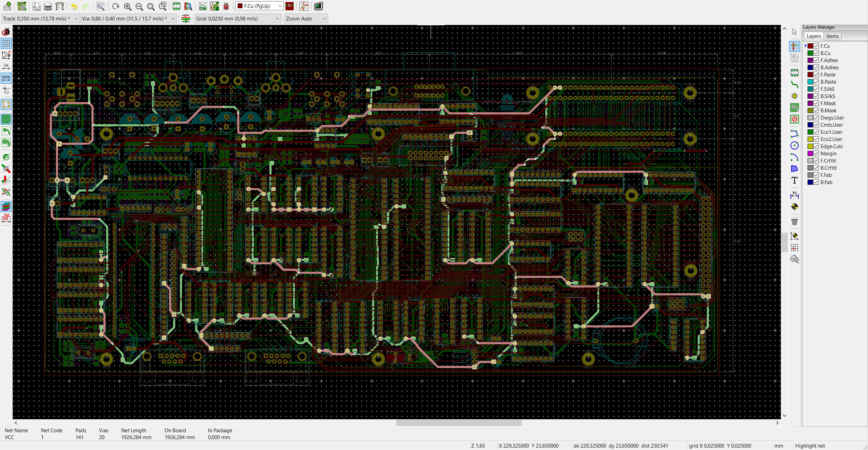868x450 pixels.
Task: Click the Net Length value 1926,284 mm
Action: pos(136,437)
